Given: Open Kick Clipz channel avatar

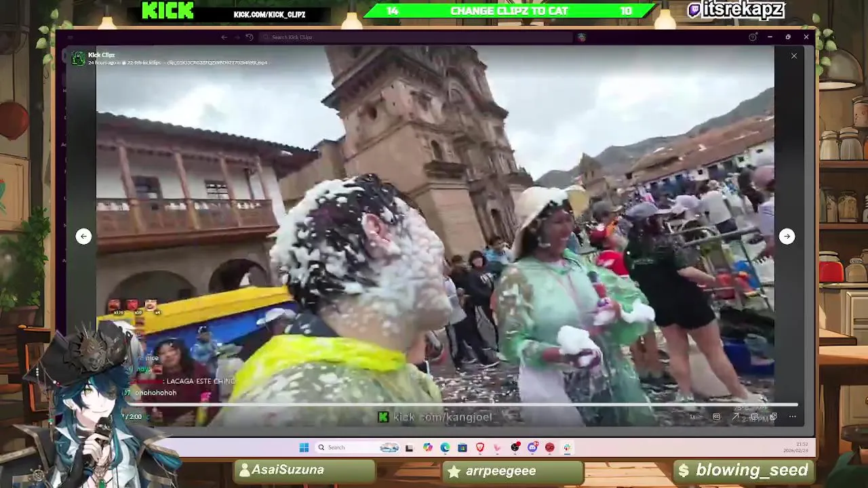Looking at the screenshot, I should pyautogui.click(x=79, y=59).
